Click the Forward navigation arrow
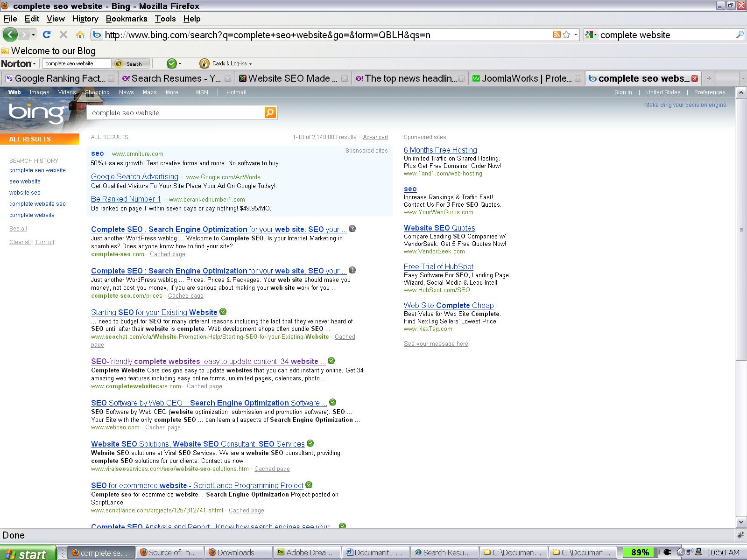Image resolution: width=747 pixels, height=560 pixels. pos(24,35)
